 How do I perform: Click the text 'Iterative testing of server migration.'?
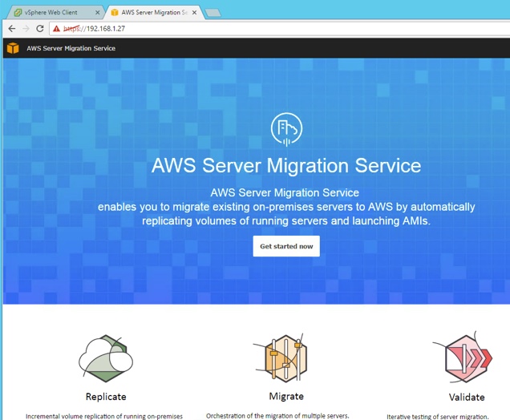click(x=438, y=417)
